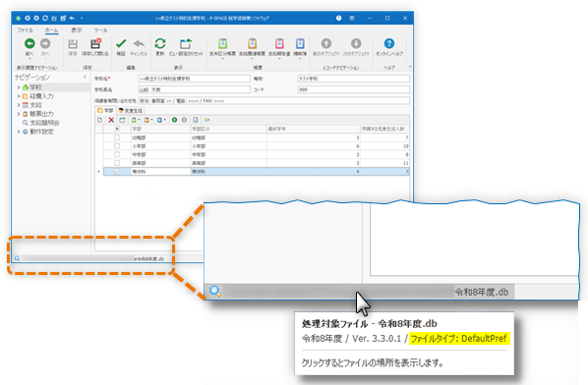
Task: Click the green Back navigation arrow
Action: coord(29,44)
